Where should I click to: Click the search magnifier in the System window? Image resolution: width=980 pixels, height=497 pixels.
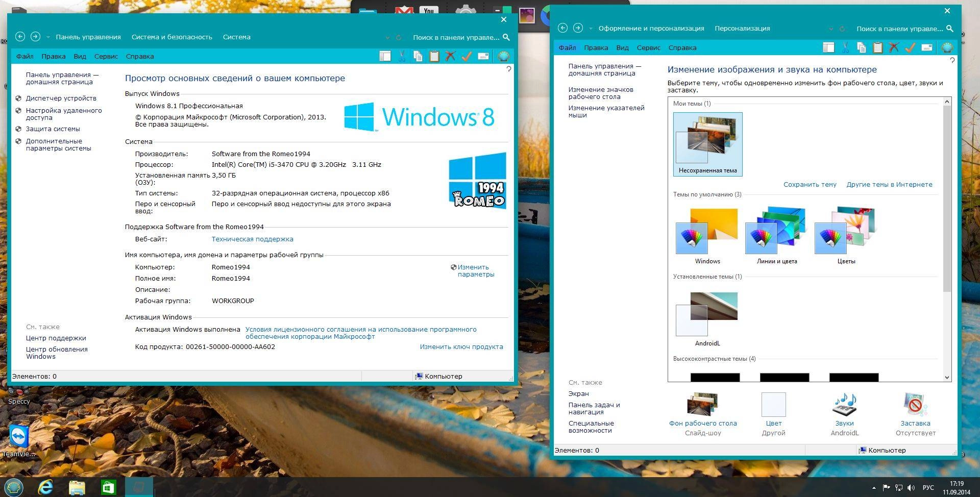[506, 37]
